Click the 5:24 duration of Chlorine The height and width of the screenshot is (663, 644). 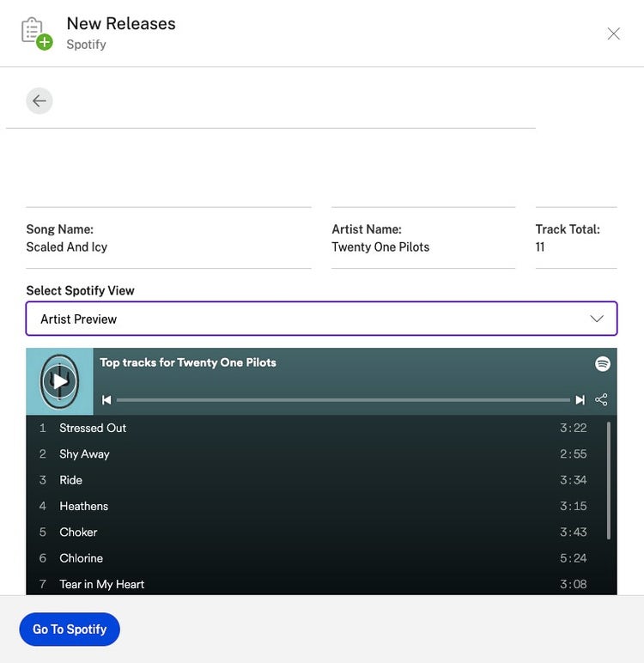573,558
